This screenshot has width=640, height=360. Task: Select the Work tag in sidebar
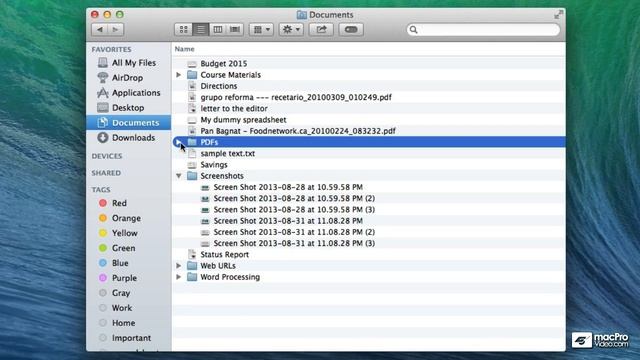(x=122, y=308)
